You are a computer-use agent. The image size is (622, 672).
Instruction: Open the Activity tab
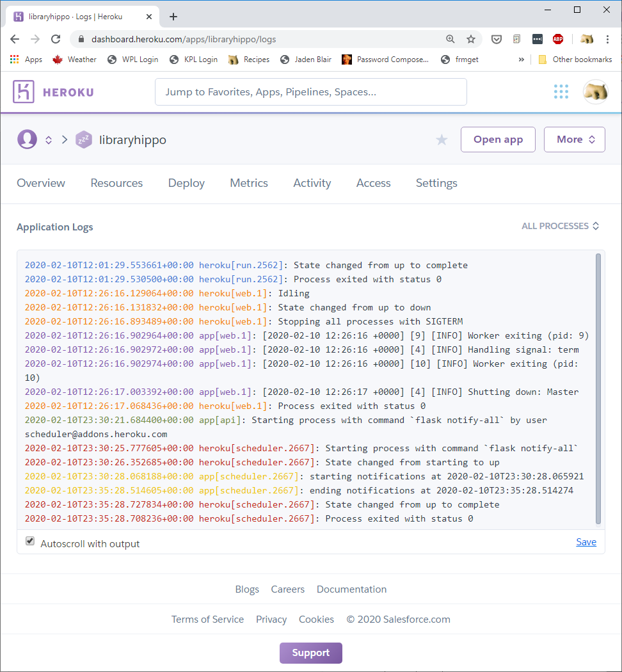pos(312,183)
